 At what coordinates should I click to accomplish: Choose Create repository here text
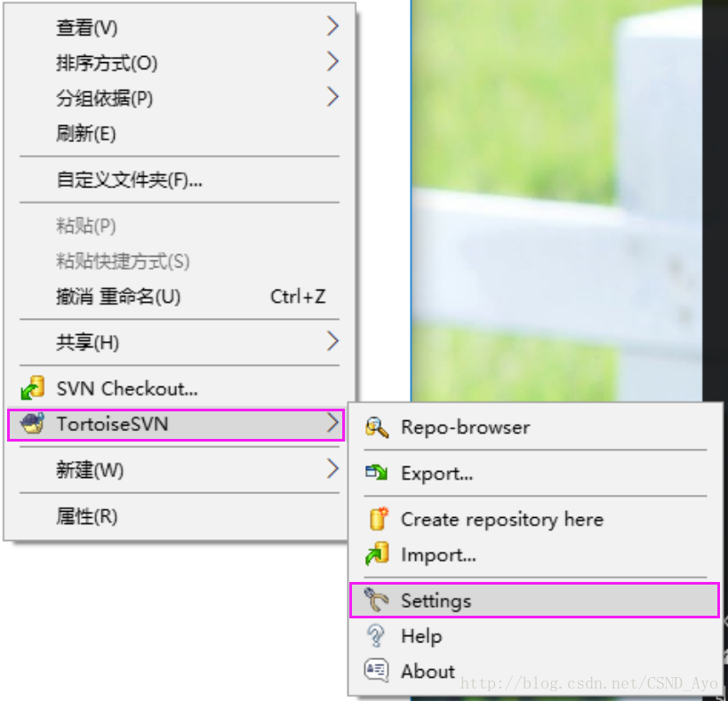tap(502, 520)
